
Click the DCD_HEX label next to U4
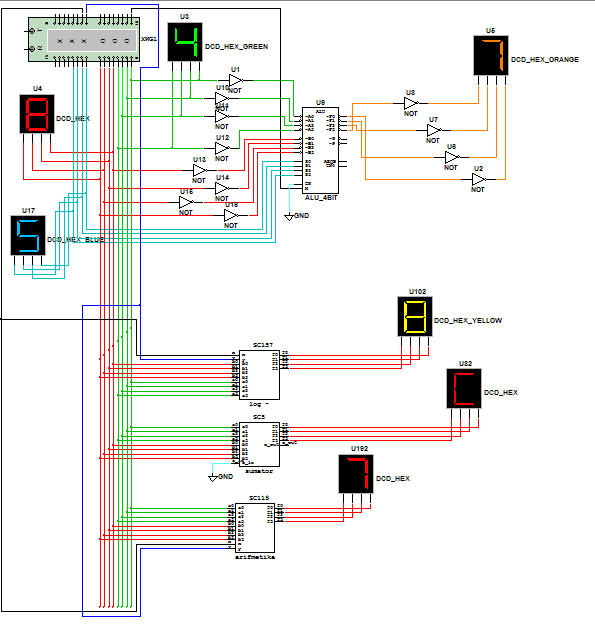click(73, 119)
